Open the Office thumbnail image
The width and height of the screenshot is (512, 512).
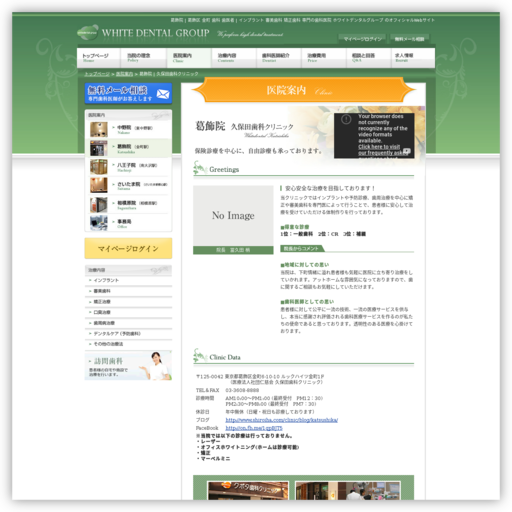pyautogui.click(x=99, y=223)
